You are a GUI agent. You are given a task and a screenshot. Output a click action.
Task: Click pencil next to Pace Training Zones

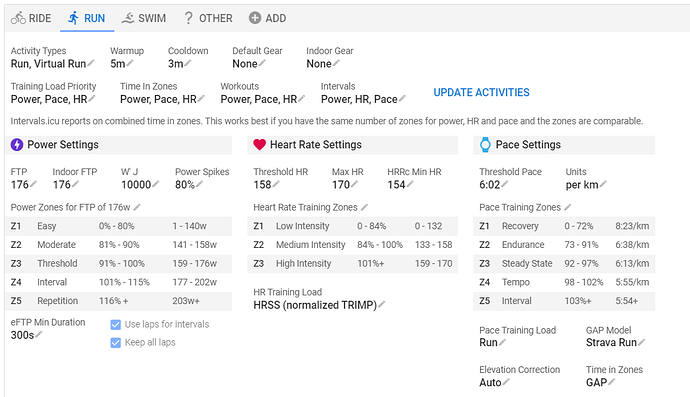coord(567,207)
